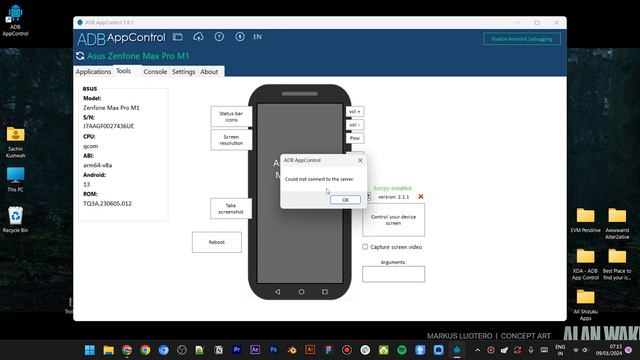Open ADB AppControl desktop shortcut
Screen dimensions: 640x360
[x=15, y=20]
